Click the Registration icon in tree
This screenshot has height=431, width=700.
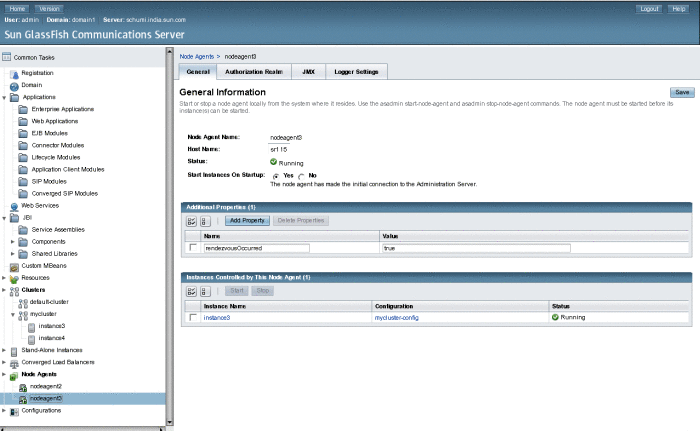[15, 74]
